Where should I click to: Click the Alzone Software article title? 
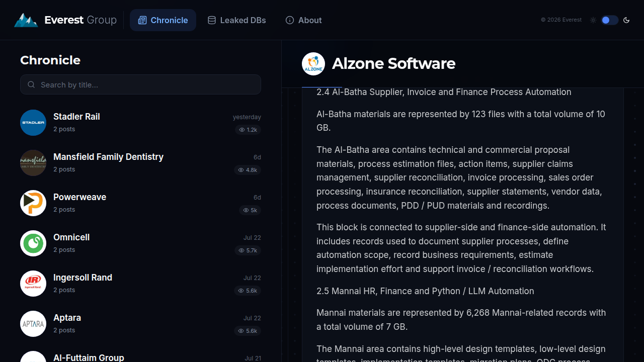click(393, 64)
